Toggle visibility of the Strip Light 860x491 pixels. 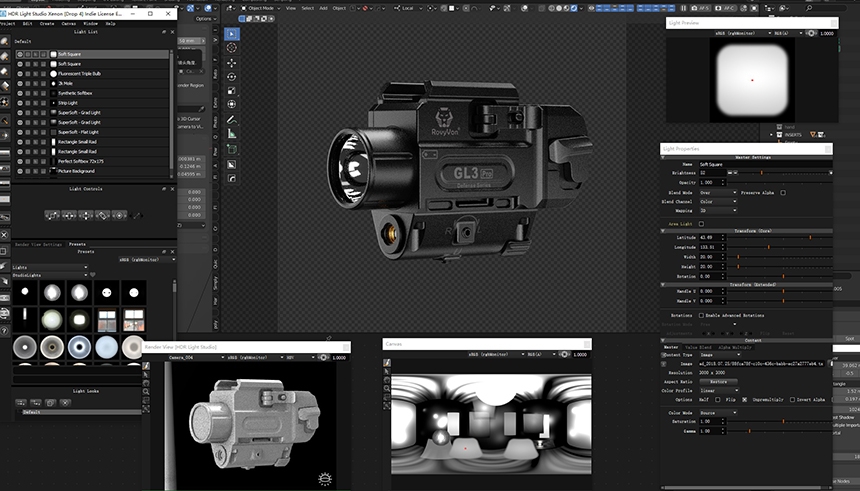pos(20,103)
